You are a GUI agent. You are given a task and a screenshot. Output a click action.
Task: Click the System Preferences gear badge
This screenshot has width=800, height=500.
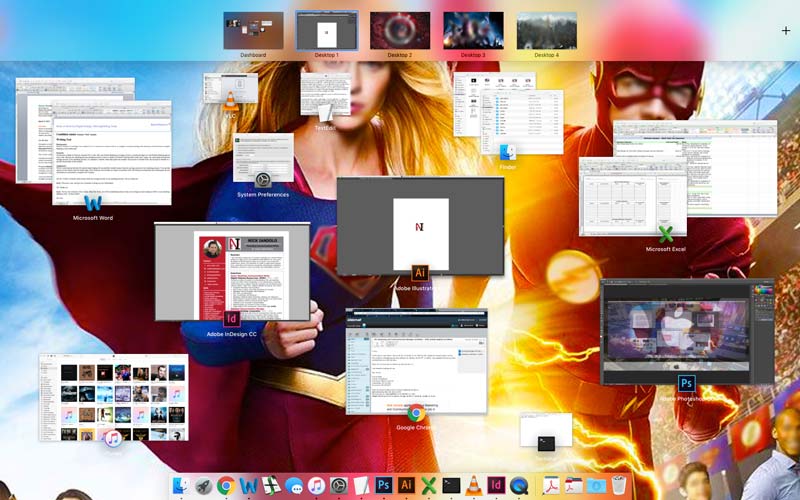(x=263, y=180)
